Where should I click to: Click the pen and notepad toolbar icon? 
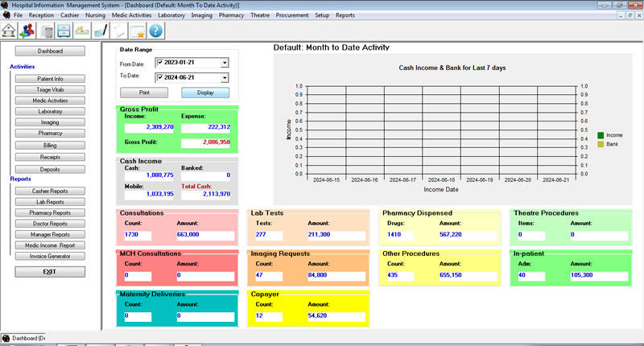click(x=101, y=31)
